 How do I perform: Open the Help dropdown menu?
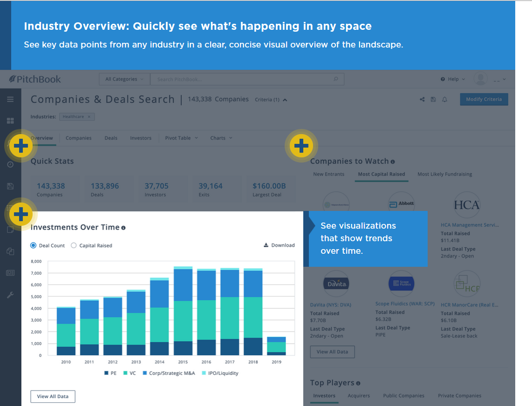click(x=453, y=79)
